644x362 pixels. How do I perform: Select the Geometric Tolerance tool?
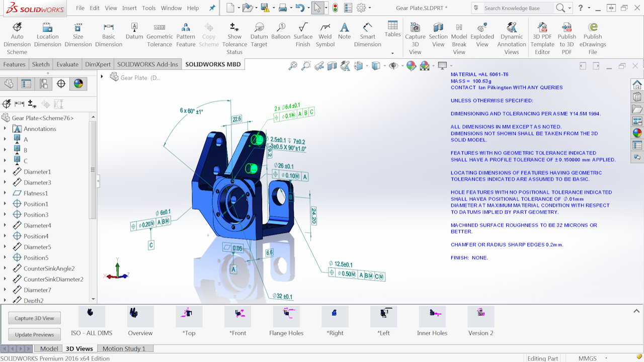coord(159,36)
